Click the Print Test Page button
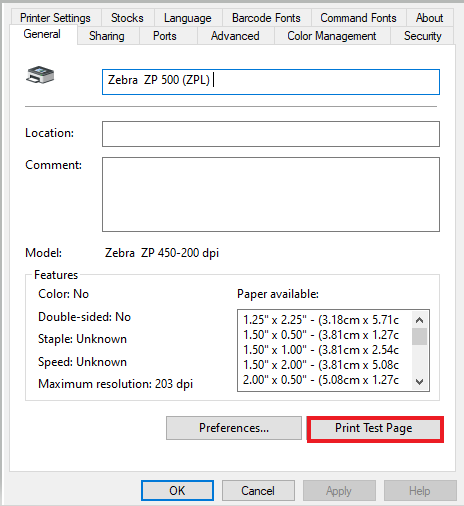 pyautogui.click(x=375, y=428)
